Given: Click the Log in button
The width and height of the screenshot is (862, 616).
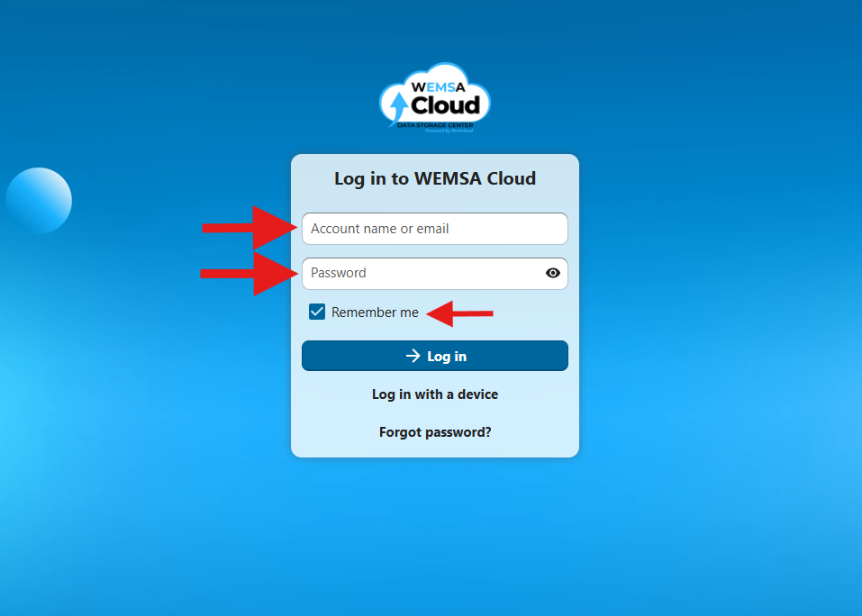Looking at the screenshot, I should [435, 356].
